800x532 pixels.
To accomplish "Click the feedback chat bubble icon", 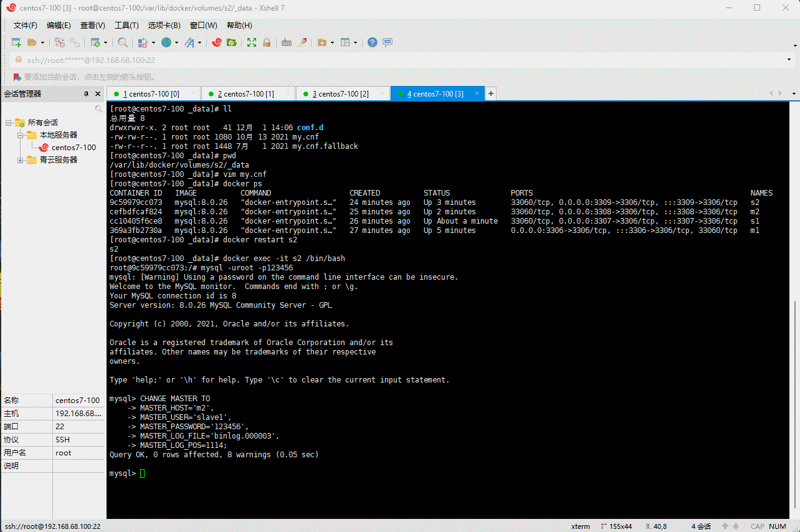I will click(388, 42).
